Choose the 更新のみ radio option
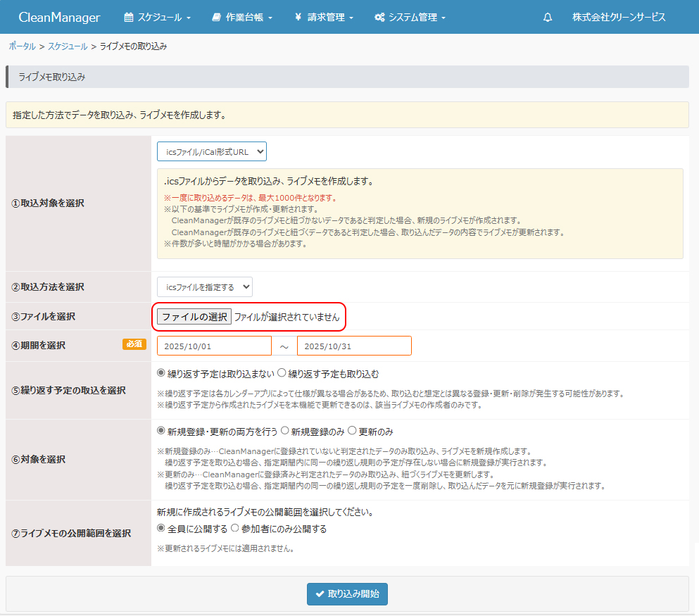The image size is (699, 616). 353,431
